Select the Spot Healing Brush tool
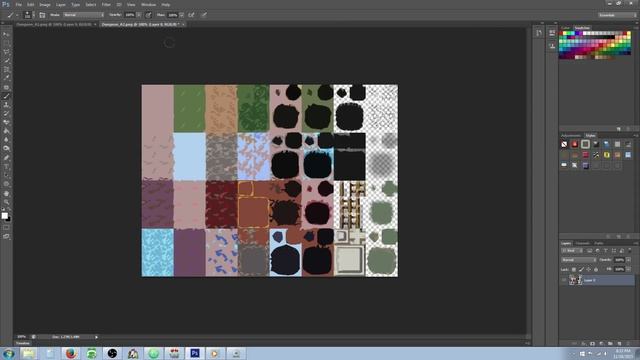The height and width of the screenshot is (360, 640). (x=6, y=87)
